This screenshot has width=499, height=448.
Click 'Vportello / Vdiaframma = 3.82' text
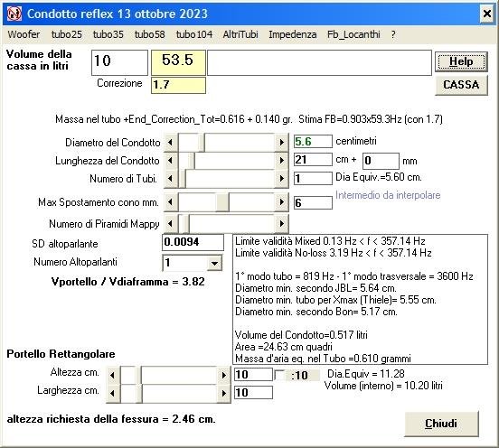tap(128, 282)
